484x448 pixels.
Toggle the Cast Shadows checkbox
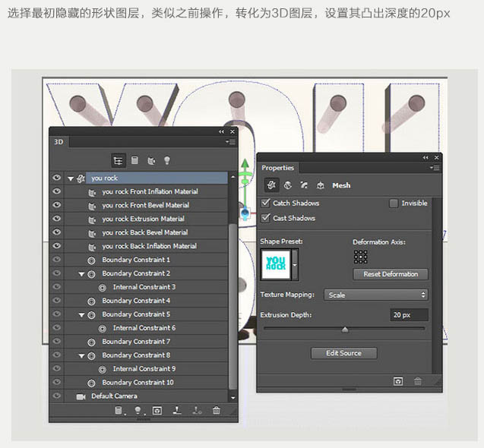point(265,218)
